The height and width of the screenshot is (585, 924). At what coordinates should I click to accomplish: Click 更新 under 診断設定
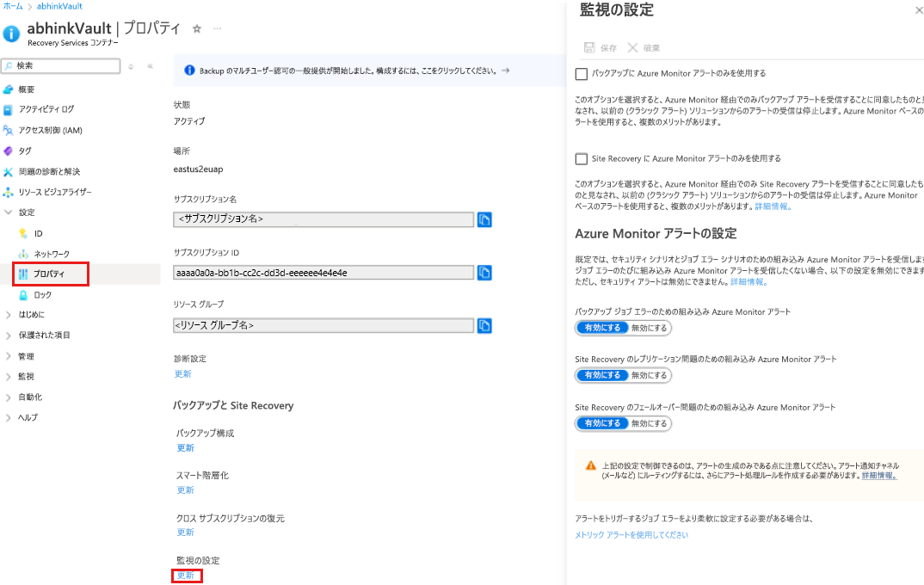pyautogui.click(x=182, y=374)
